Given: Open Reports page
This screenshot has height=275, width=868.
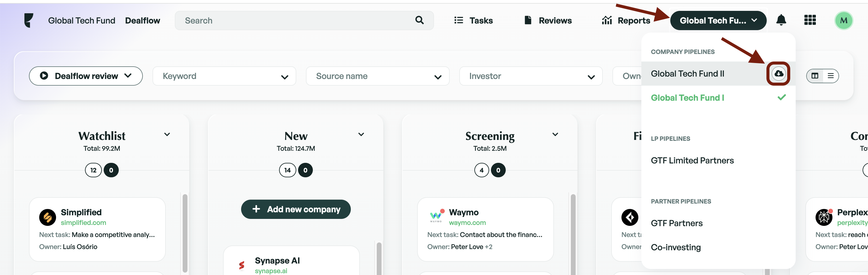Looking at the screenshot, I should (x=626, y=21).
